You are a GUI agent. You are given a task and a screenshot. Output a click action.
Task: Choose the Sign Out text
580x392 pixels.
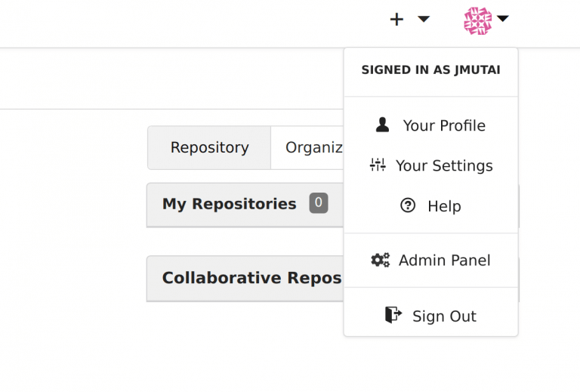click(444, 316)
